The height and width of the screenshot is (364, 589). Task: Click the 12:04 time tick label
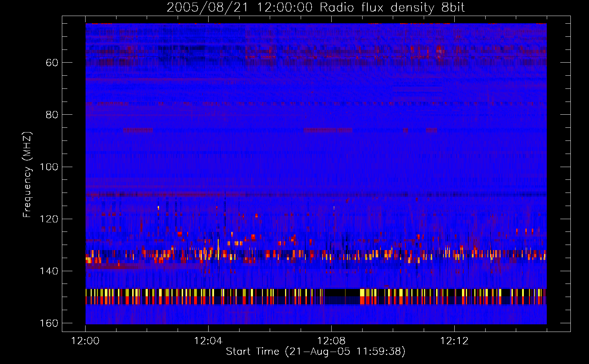coord(208,341)
